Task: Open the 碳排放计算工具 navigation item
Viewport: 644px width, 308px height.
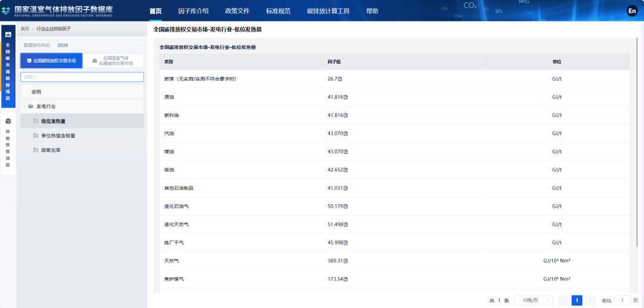Action: [328, 11]
